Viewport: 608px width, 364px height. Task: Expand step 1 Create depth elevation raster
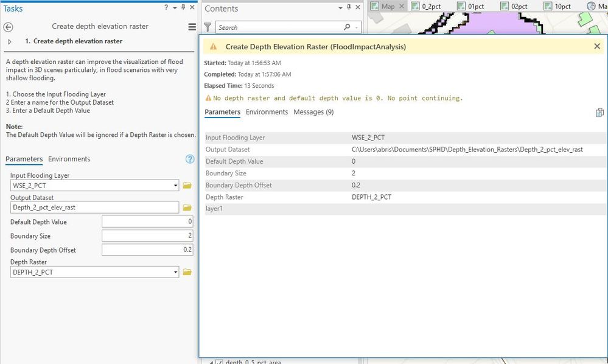tap(10, 41)
